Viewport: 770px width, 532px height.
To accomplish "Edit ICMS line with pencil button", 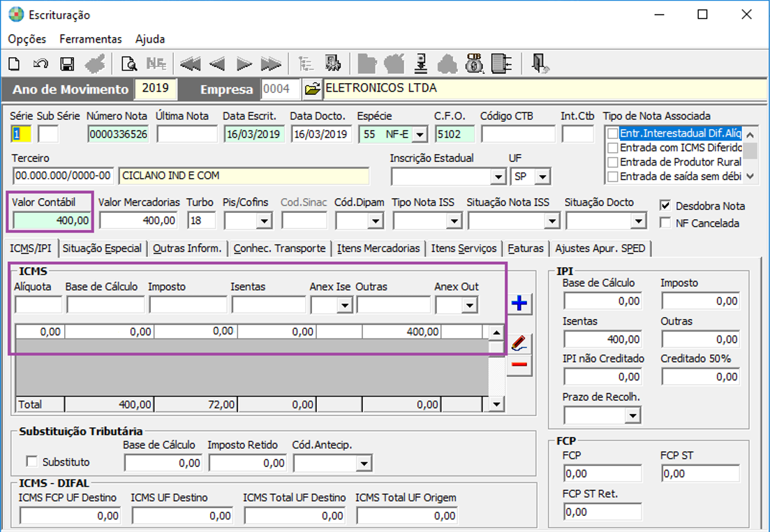I will tap(519, 343).
